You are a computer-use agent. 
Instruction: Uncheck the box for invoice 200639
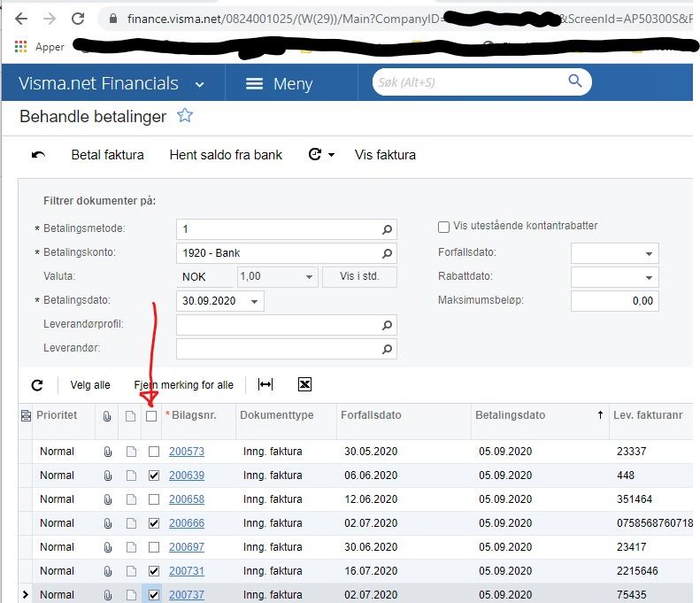(x=154, y=475)
